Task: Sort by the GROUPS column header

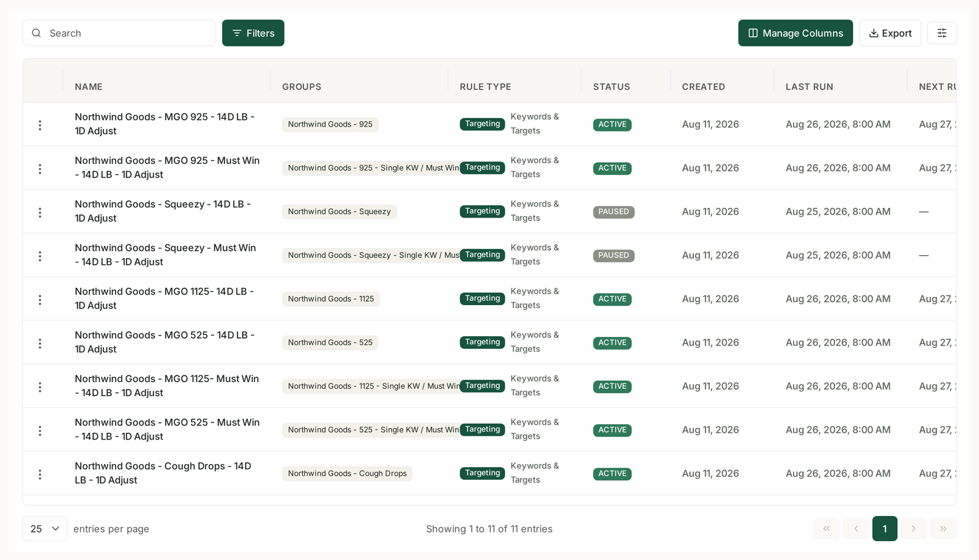Action: (302, 87)
